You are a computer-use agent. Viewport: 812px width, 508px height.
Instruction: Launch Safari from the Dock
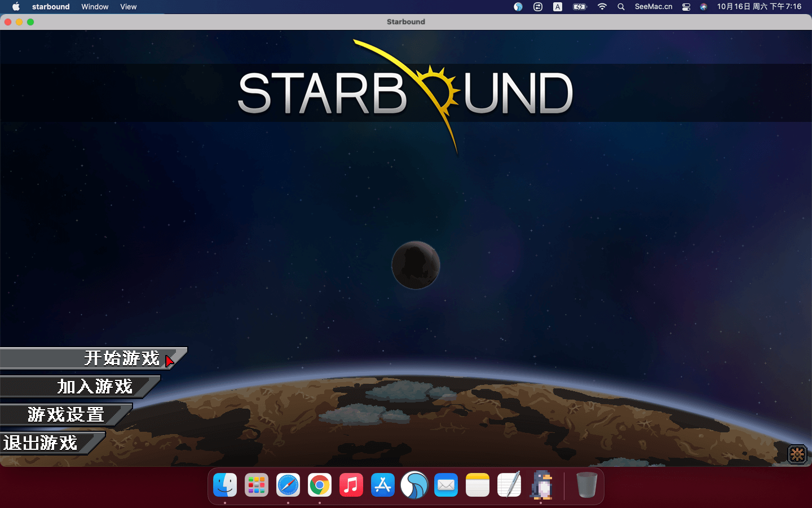point(288,485)
